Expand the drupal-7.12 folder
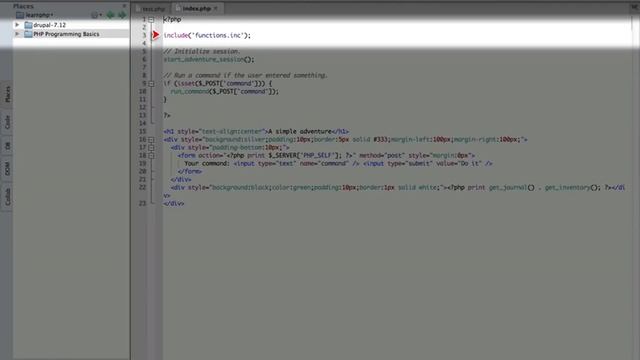Image resolution: width=640 pixels, height=360 pixels. click(17, 25)
